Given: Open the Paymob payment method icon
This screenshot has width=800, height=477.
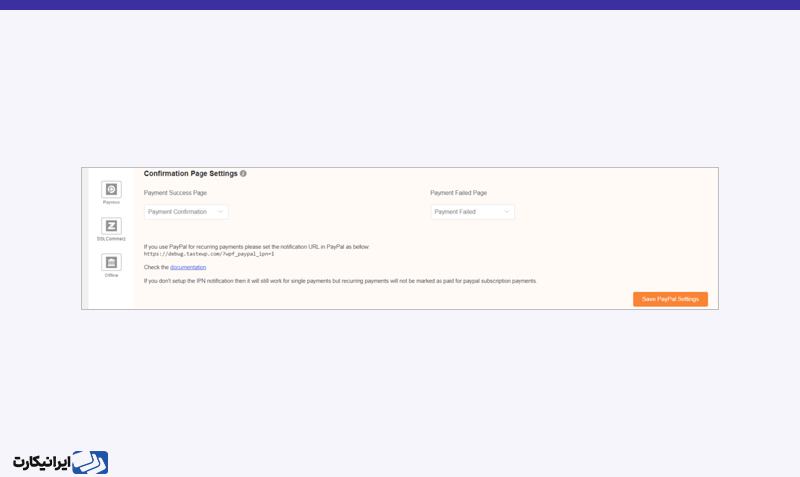Looking at the screenshot, I should [111, 189].
